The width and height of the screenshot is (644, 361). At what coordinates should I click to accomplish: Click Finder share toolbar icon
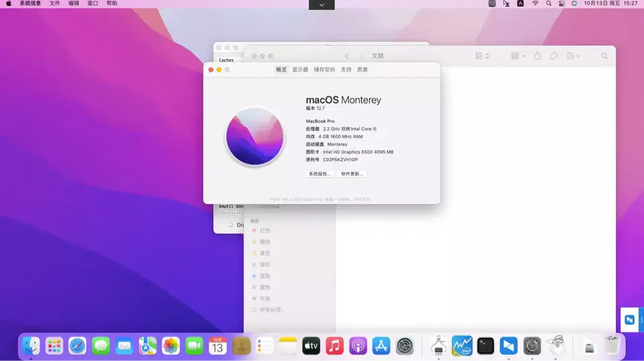tap(537, 56)
